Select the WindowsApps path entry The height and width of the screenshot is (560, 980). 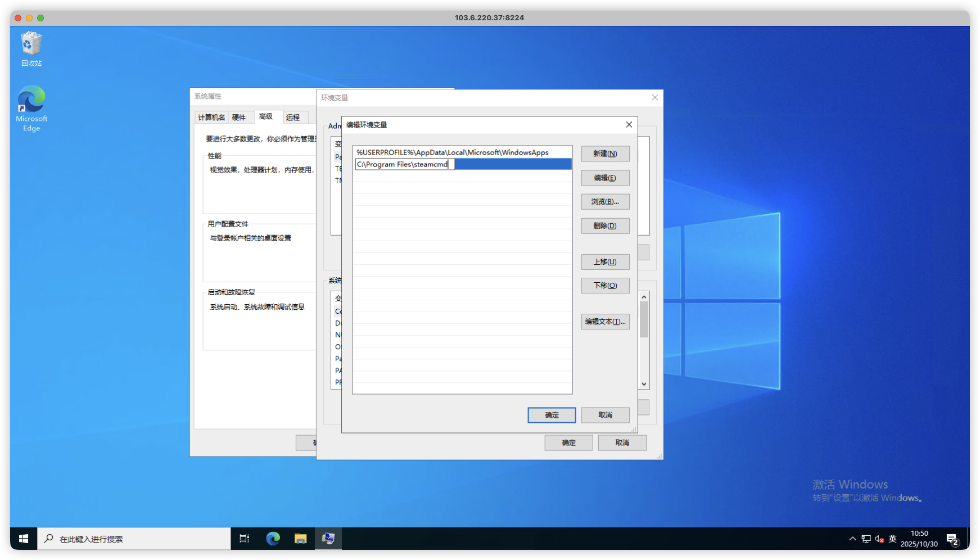tap(452, 152)
